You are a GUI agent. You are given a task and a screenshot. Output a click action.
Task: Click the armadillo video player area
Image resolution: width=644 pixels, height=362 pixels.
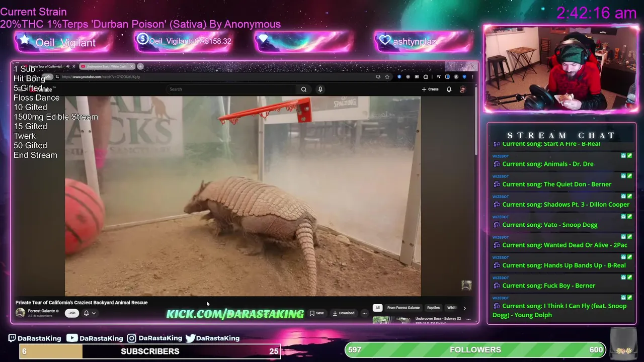[x=243, y=196]
